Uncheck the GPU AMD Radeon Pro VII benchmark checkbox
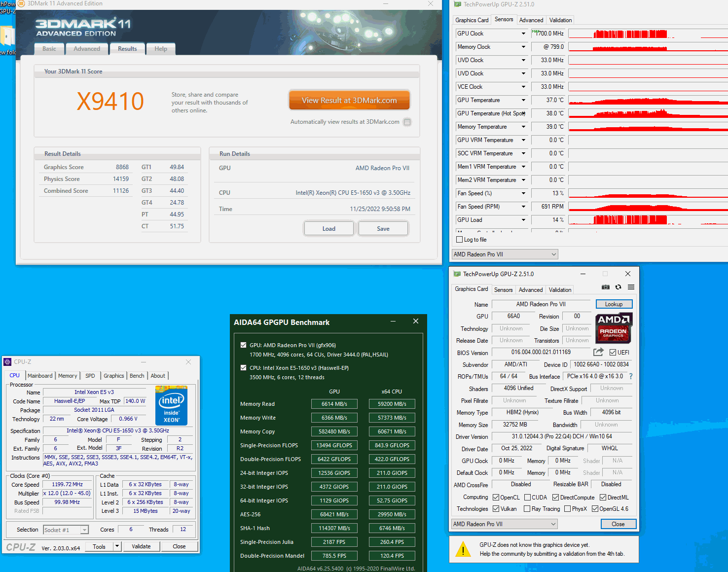Image resolution: width=728 pixels, height=572 pixels. 243,345
